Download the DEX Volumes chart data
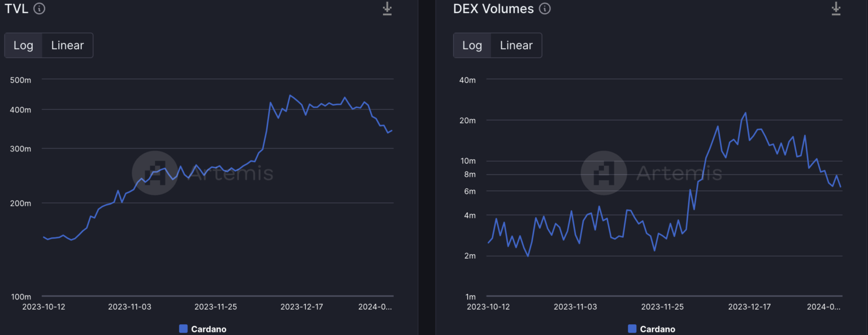The width and height of the screenshot is (868, 335). [836, 8]
